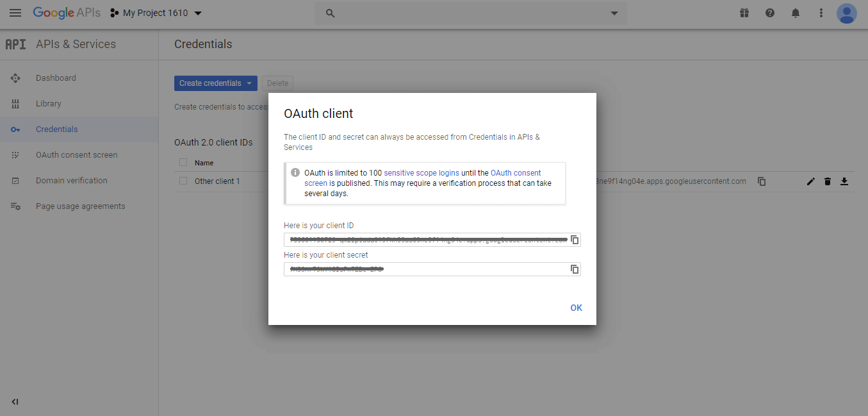The image size is (868, 416).
Task: Collapse the sidebar with the bottom arrow
Action: (15, 402)
